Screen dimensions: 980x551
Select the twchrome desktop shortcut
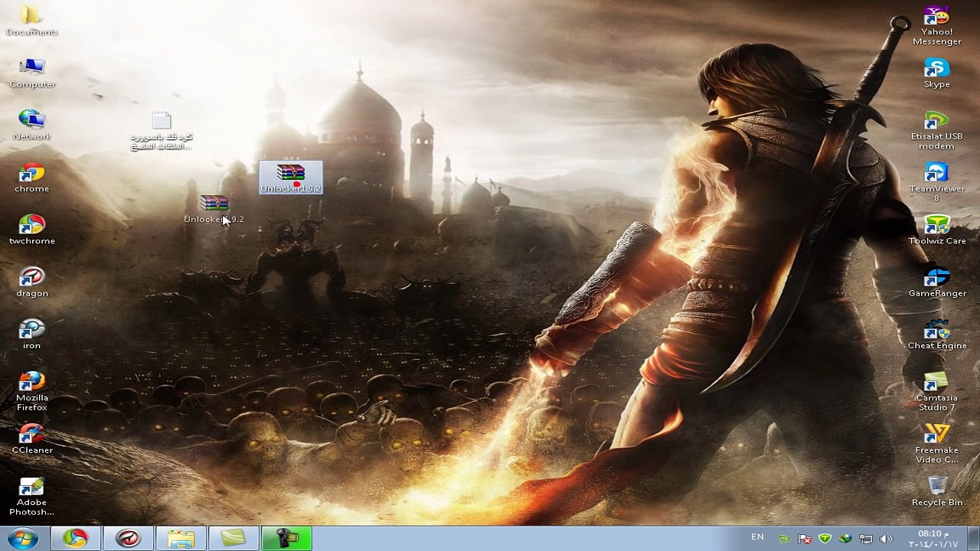(x=31, y=230)
